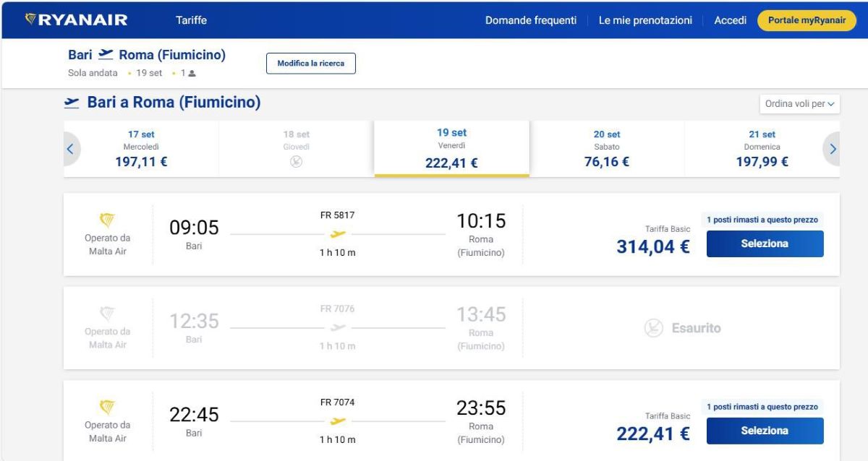
Task: Open the Ordina voli per dropdown
Action: (799, 104)
